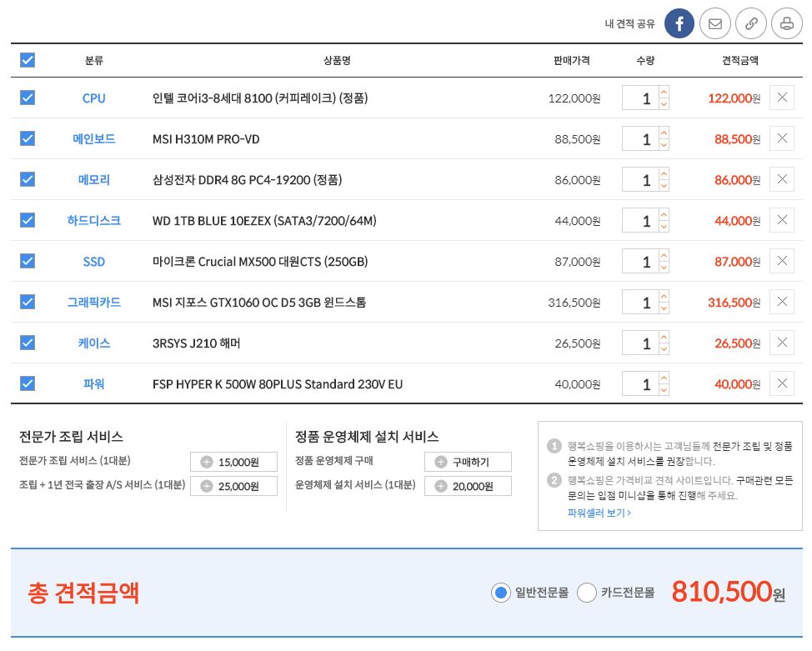Add the 15,000원 expert assembly service
The width and height of the screenshot is (812, 651).
(233, 462)
